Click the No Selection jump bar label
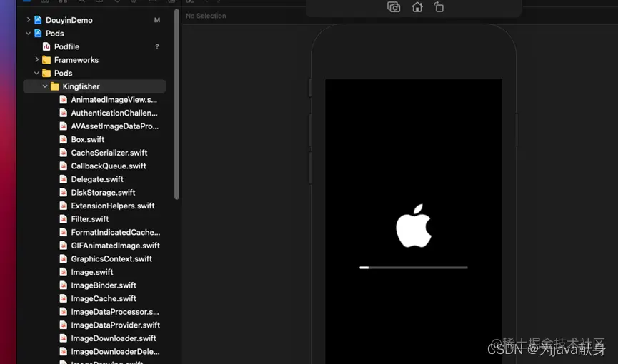618x364 pixels. point(206,16)
